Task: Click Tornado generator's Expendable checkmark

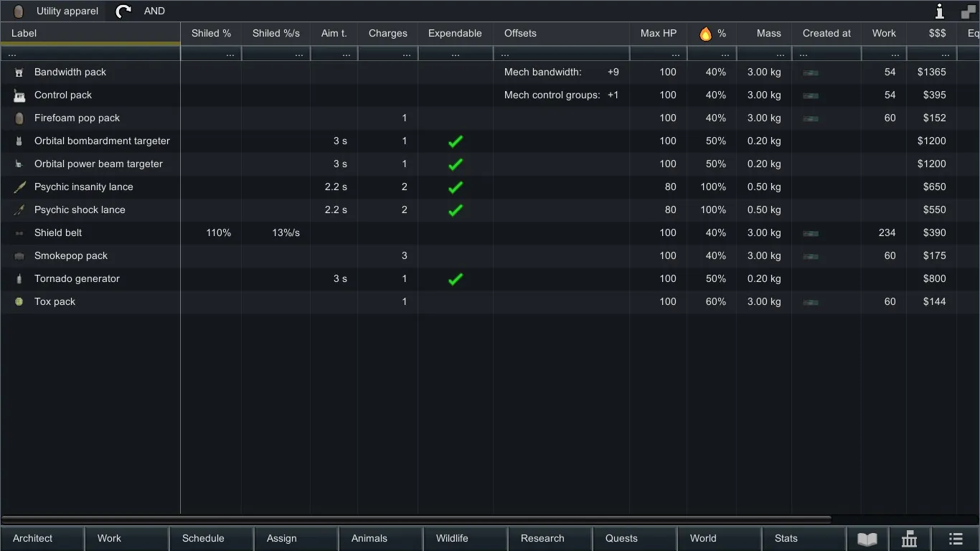Action: tap(455, 279)
